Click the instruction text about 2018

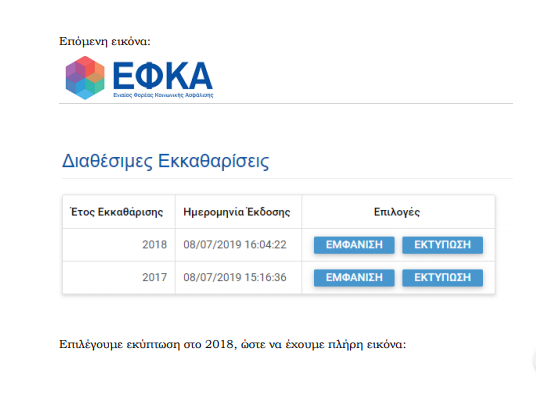click(x=232, y=344)
